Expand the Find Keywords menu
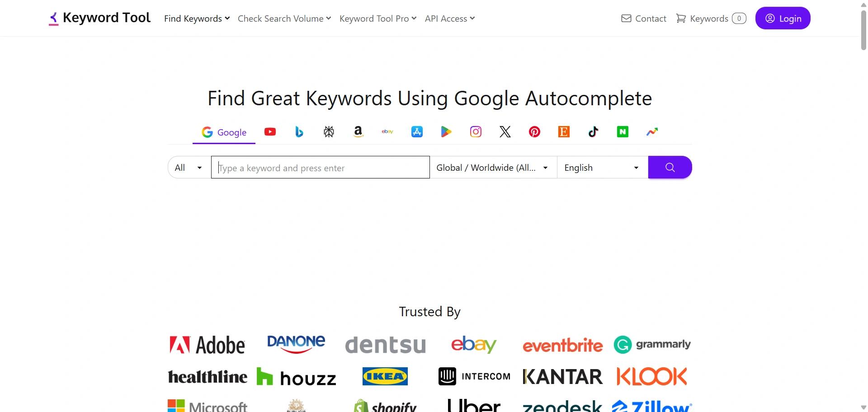 197,19
